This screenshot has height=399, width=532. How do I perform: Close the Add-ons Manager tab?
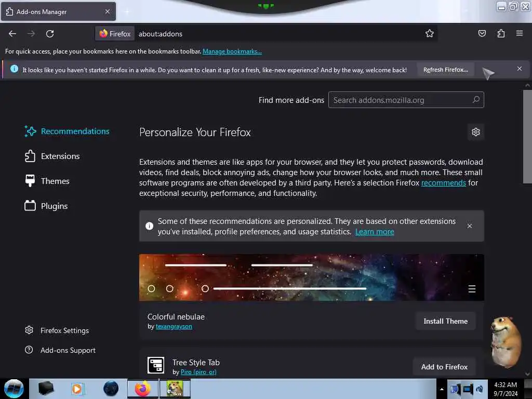[107, 11]
